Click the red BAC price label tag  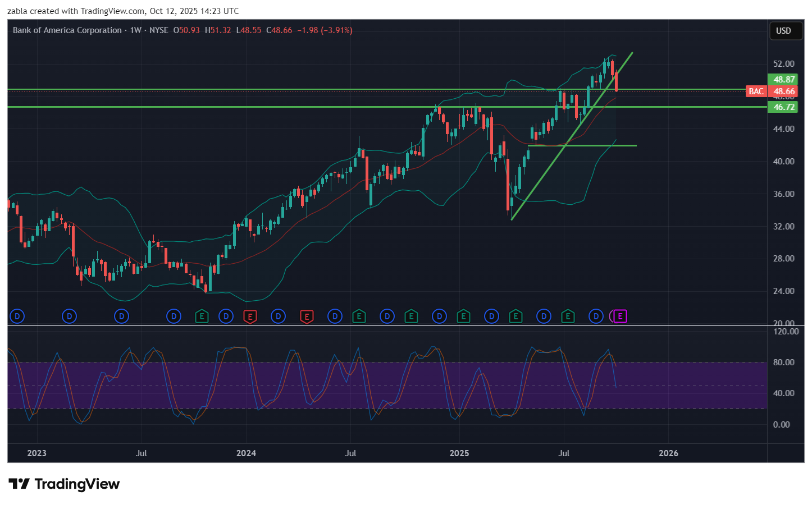756,91
